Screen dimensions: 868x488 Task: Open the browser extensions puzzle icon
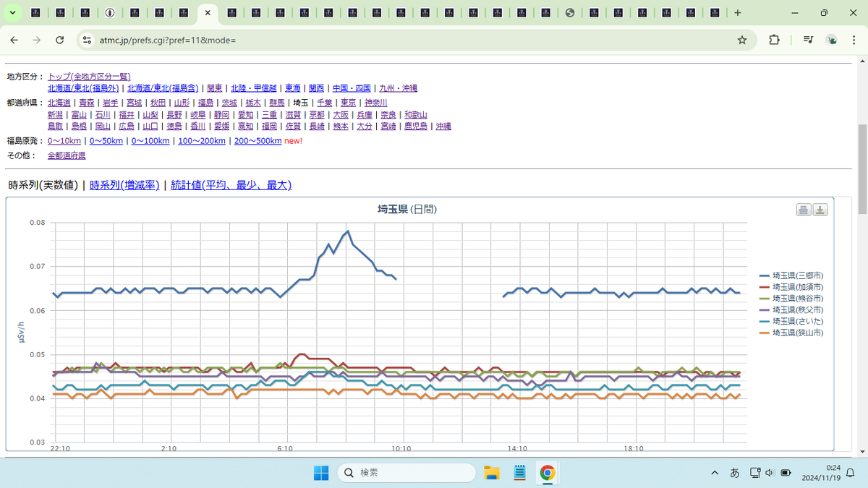click(774, 40)
